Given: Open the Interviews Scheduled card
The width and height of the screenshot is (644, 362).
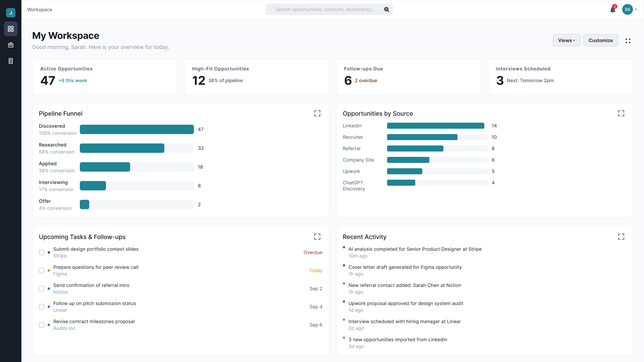Looking at the screenshot, I should (560, 77).
